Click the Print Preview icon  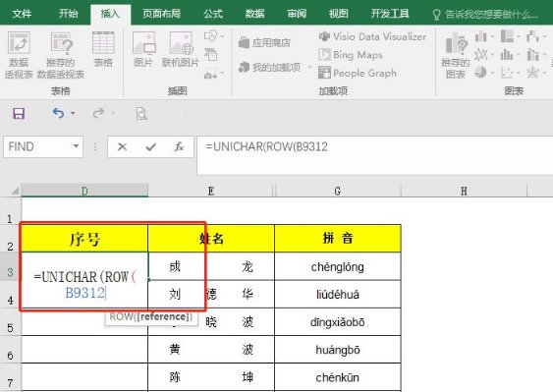(141, 114)
